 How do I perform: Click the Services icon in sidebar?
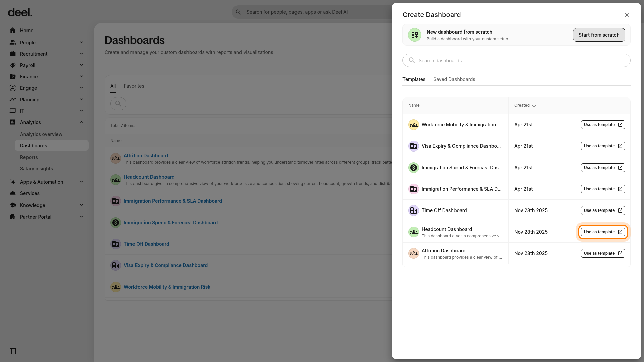13,193
